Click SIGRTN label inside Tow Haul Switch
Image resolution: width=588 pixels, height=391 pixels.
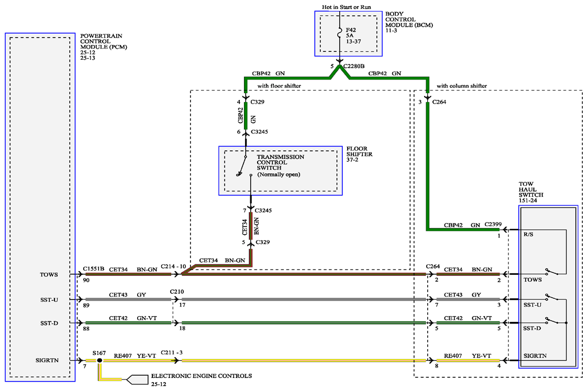535,356
